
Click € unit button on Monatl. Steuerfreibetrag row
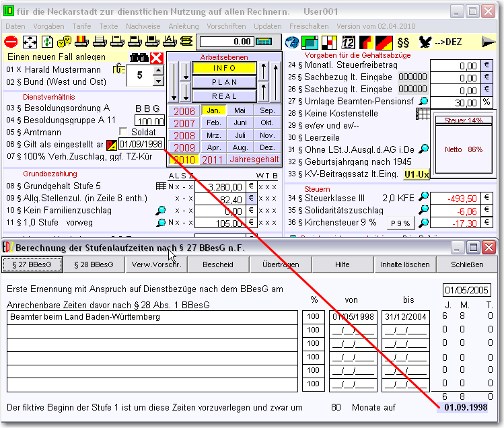487,65
